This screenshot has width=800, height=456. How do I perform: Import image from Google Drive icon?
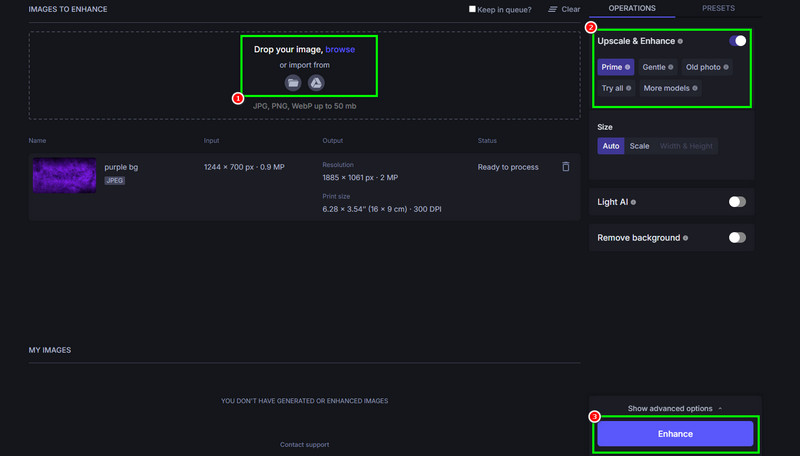tap(316, 83)
